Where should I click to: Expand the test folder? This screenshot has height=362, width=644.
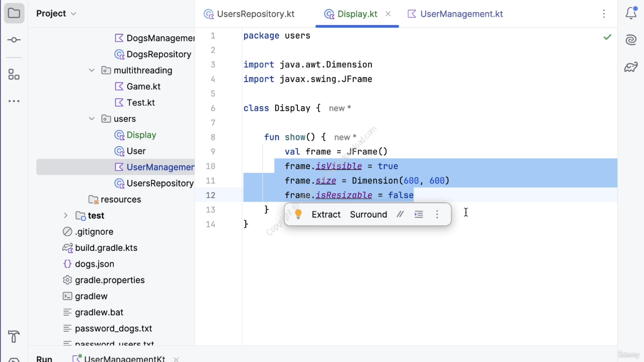[x=65, y=215]
